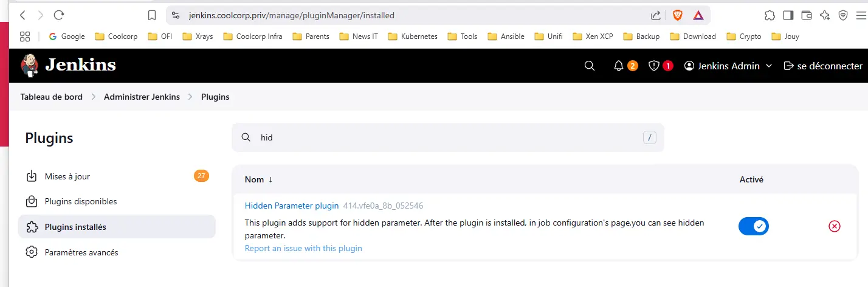Bookmark this page with the bookmark icon
This screenshot has width=868, height=287.
153,15
